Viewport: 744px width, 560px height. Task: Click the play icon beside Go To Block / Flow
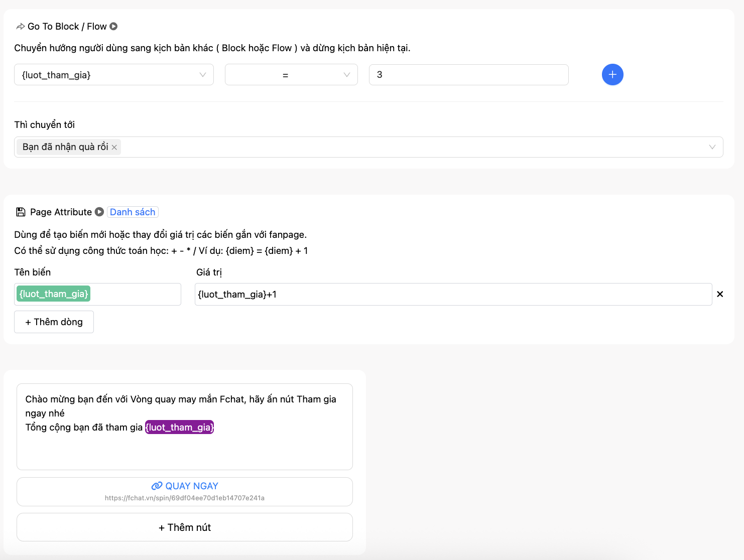(x=114, y=27)
